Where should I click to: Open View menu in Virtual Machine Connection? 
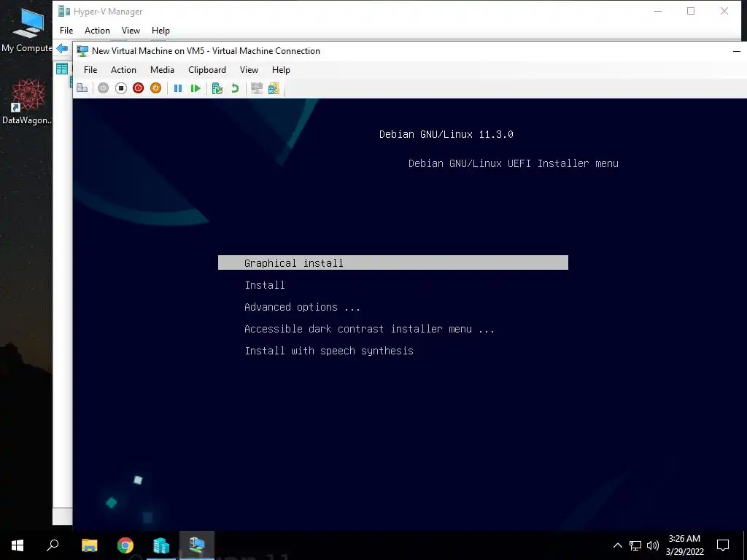click(249, 69)
